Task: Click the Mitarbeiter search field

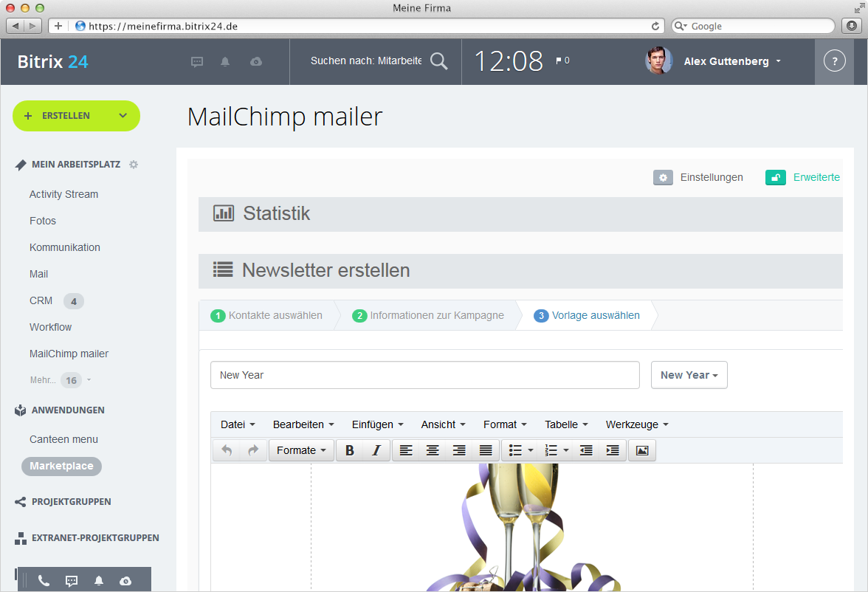Action: pos(366,61)
